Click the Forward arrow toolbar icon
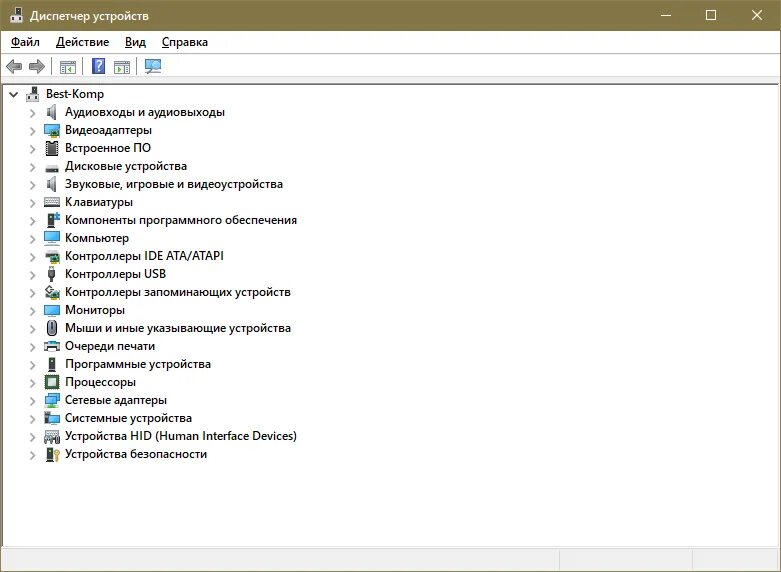 37,66
